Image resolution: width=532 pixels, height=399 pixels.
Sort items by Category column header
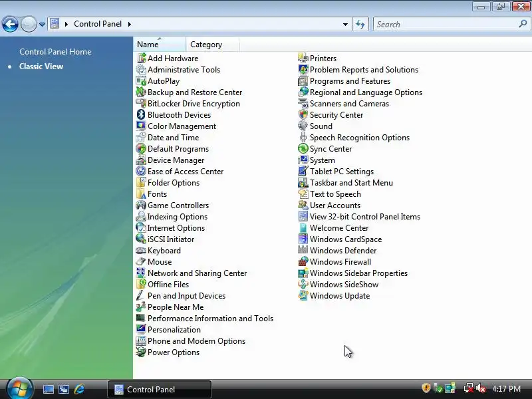click(x=212, y=44)
